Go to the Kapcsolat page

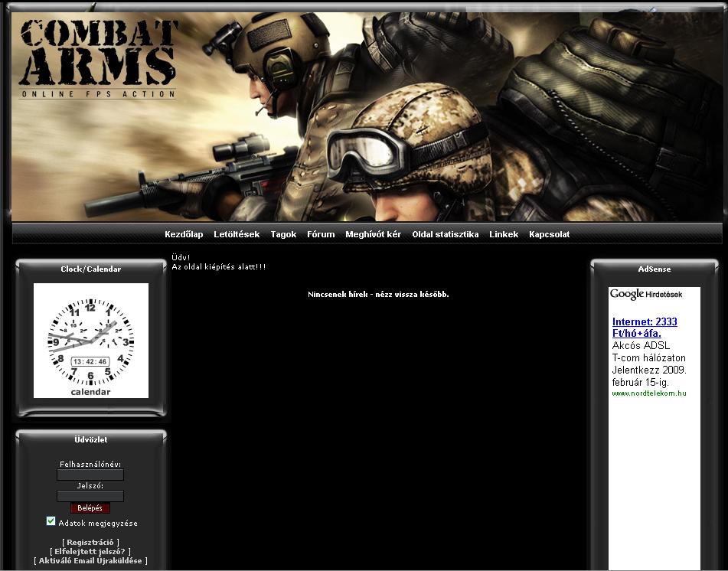(x=549, y=234)
